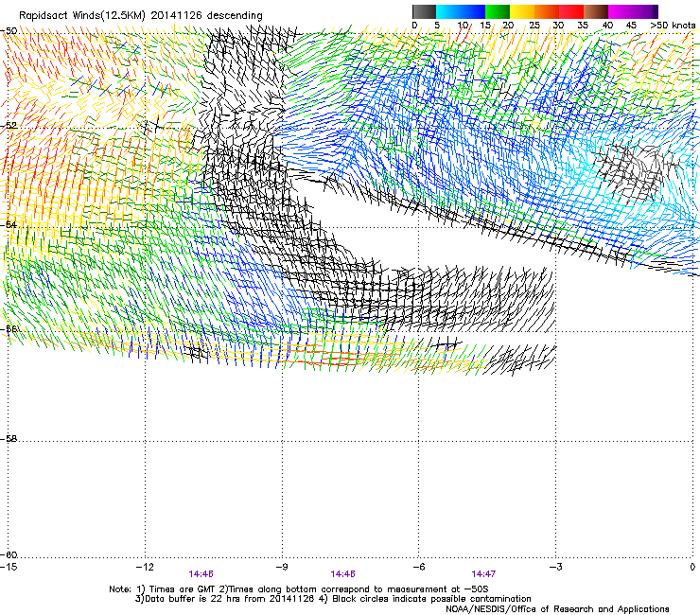Click the '-9' longitude axis label

282,567
